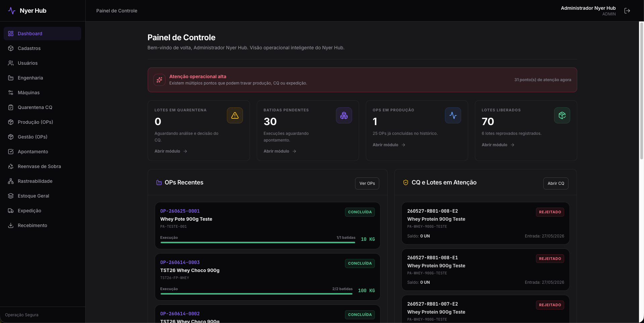Click the Rastreabilidade network icon
The image size is (644, 323).
click(11, 181)
